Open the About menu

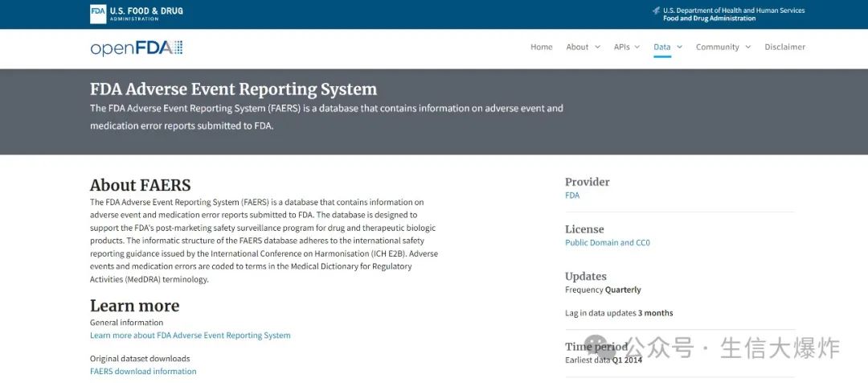coord(577,47)
